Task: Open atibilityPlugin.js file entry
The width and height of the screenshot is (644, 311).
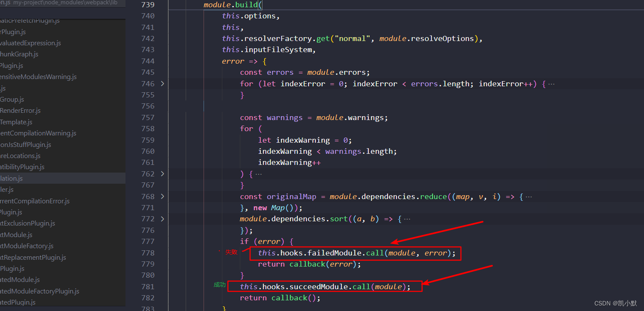Action: (x=22, y=167)
